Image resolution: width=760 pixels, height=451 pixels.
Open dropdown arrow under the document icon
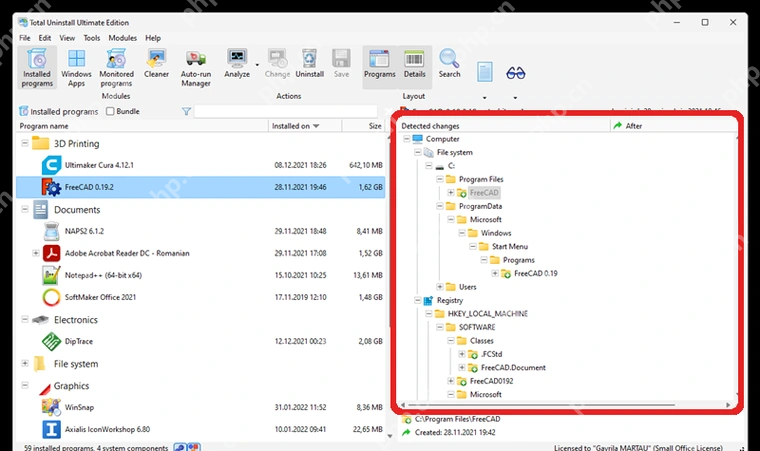click(x=484, y=97)
